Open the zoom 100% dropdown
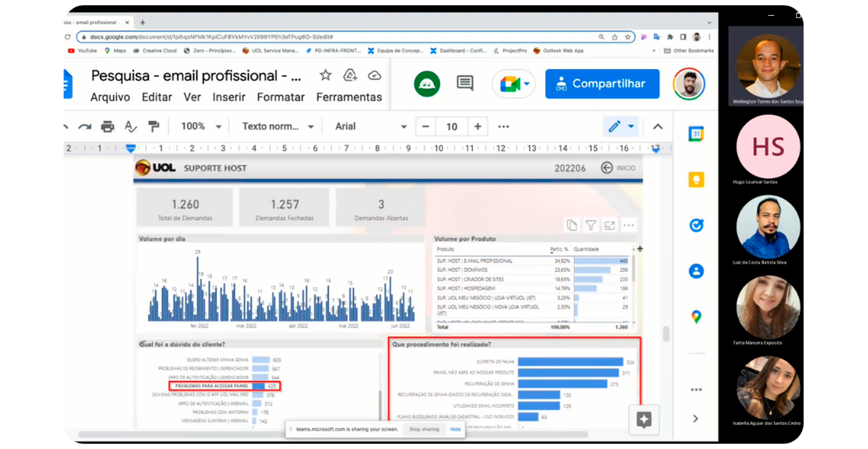The width and height of the screenshot is (868, 449). point(201,126)
